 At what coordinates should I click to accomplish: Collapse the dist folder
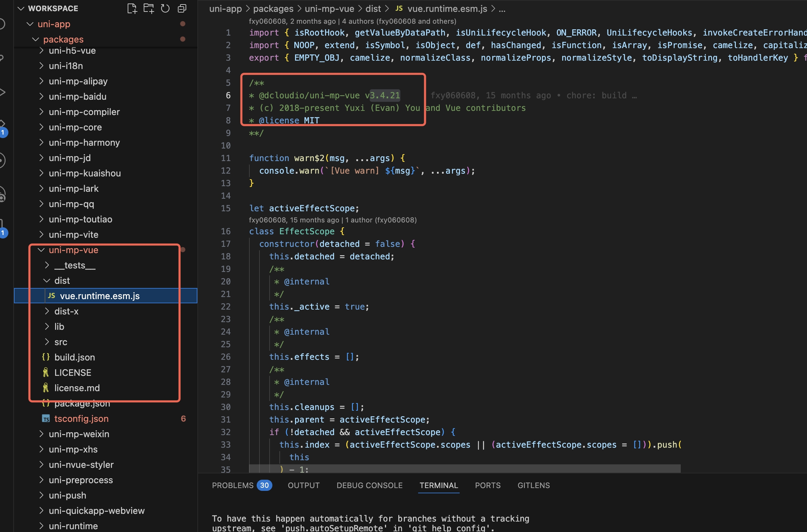point(47,280)
